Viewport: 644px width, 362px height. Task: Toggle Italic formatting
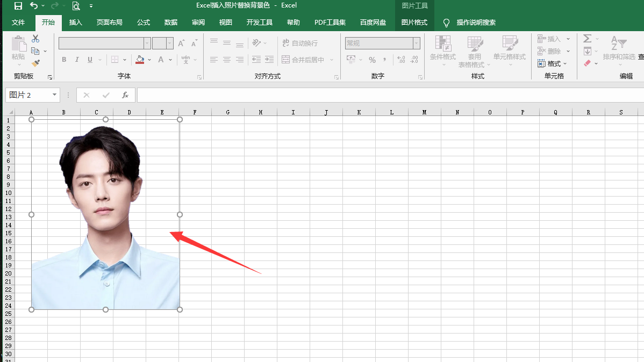point(77,60)
